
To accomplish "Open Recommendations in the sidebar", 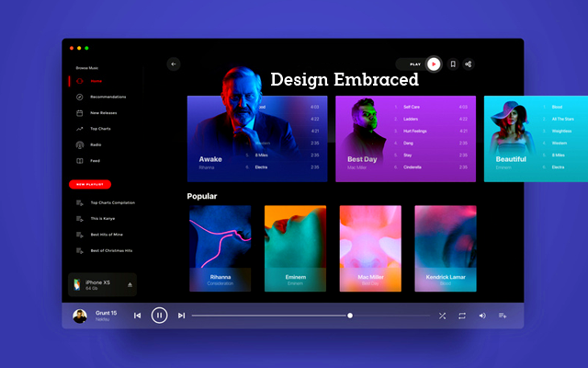I will tap(108, 97).
